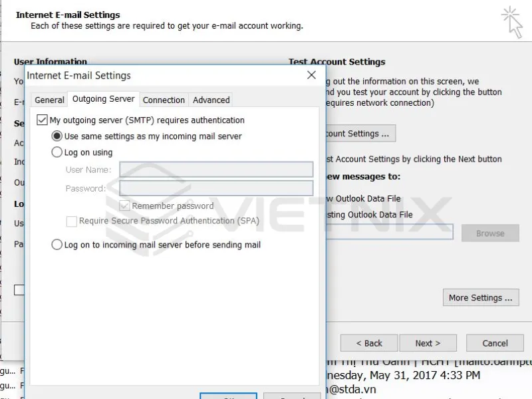Image resolution: width=532 pixels, height=399 pixels.
Task: Switch to the Outgoing Server tab
Action: 103,100
